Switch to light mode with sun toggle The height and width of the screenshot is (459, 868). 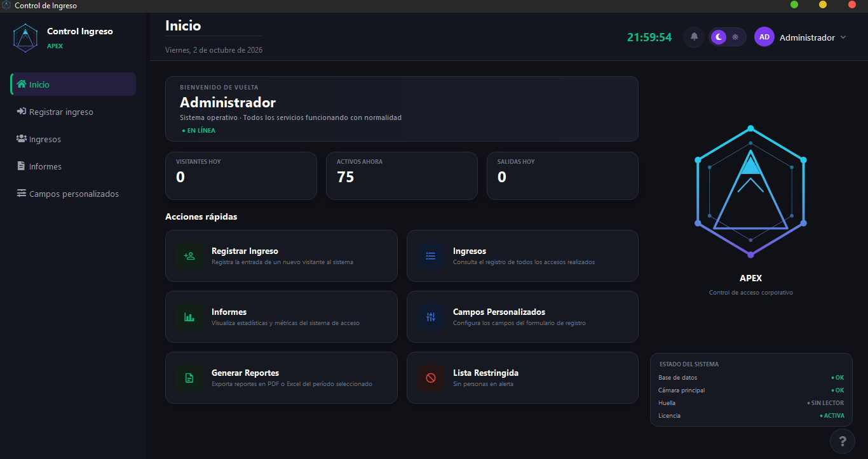[x=735, y=37]
